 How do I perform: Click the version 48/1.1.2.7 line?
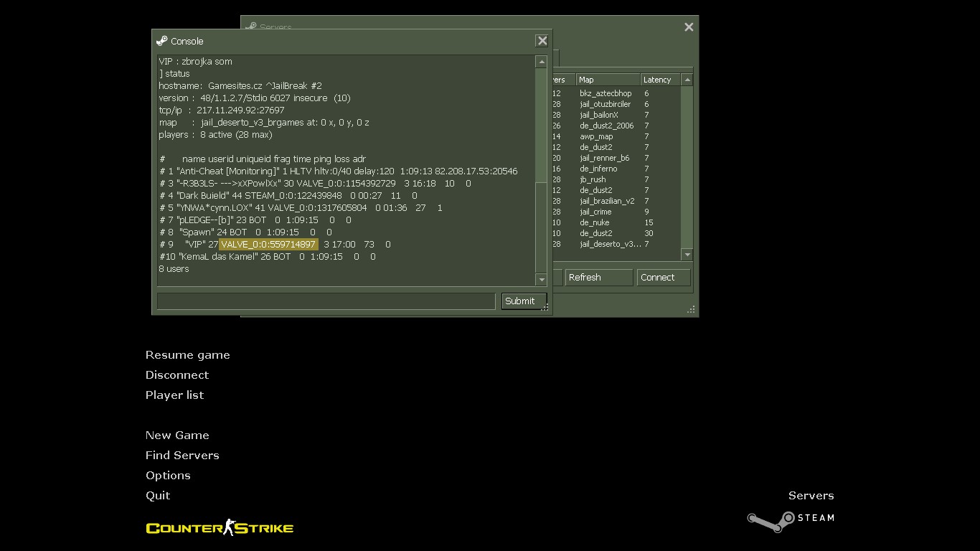coord(255,98)
